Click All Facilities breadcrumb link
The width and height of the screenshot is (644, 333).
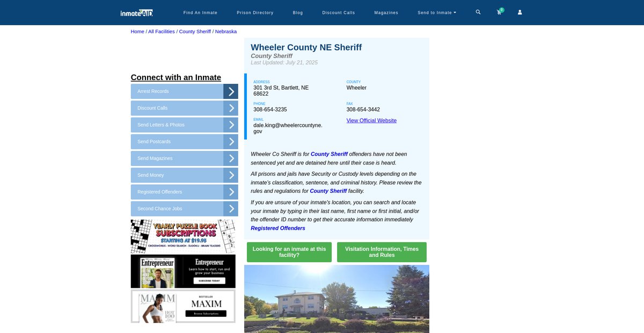coord(162,32)
